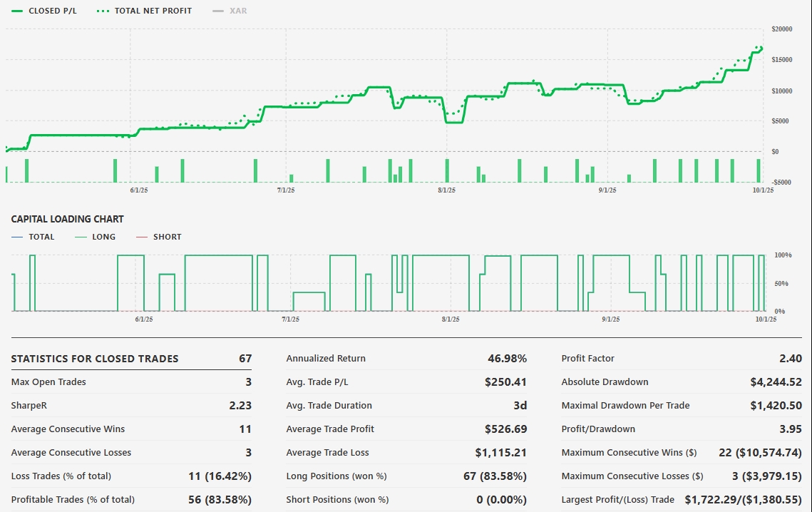
Task: Click the grey dash marker beside XAR
Action: [218, 11]
